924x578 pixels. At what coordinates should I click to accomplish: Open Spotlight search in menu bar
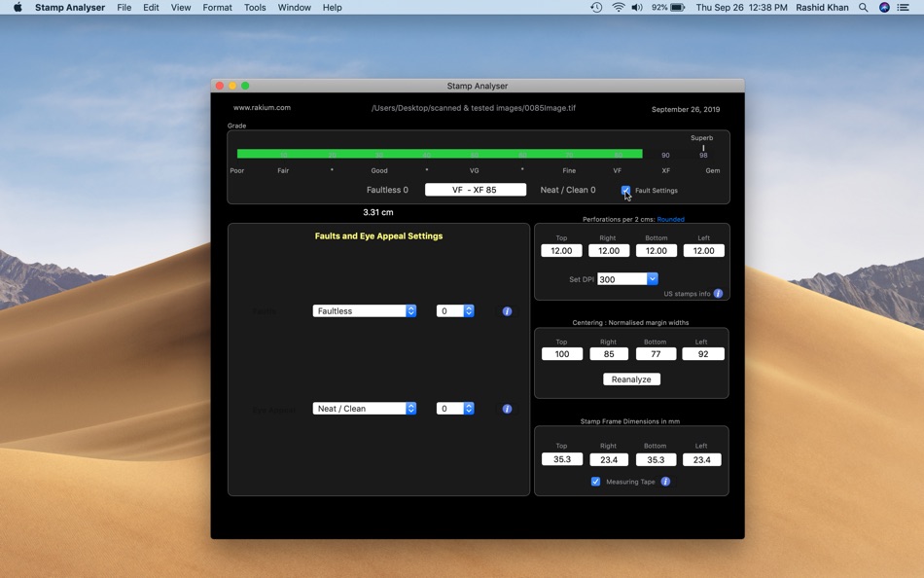(x=863, y=8)
